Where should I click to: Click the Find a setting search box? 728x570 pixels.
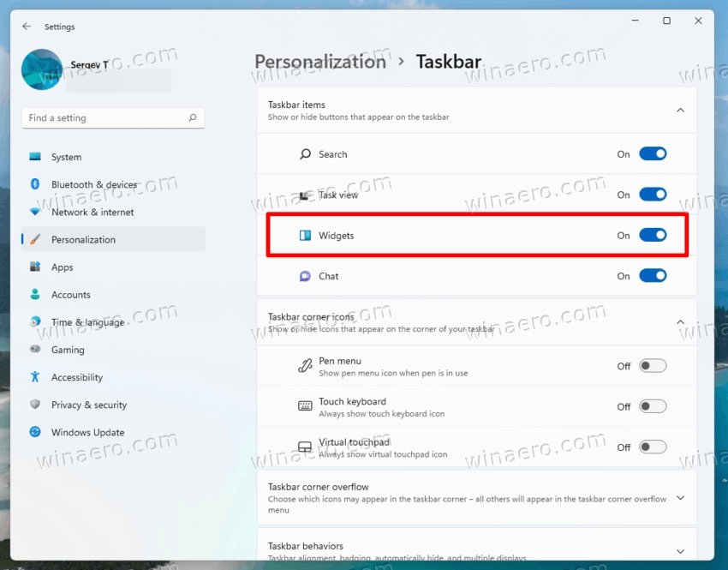(x=113, y=118)
